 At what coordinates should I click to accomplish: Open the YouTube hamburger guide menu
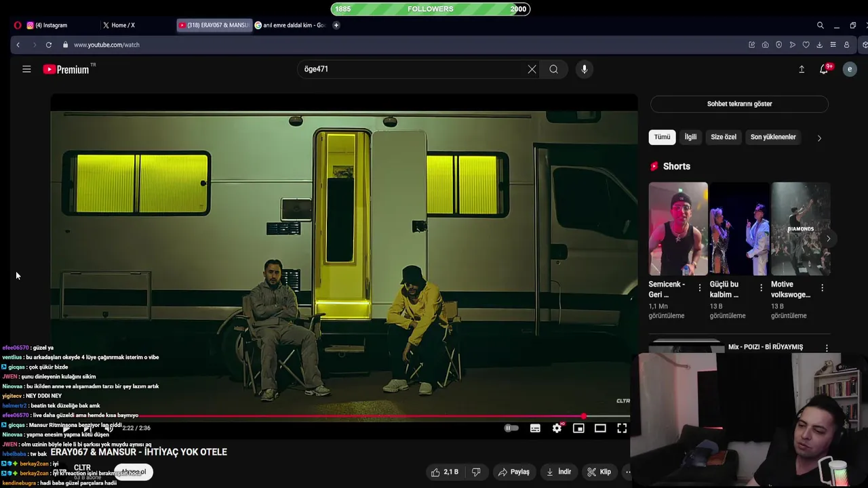pos(26,69)
